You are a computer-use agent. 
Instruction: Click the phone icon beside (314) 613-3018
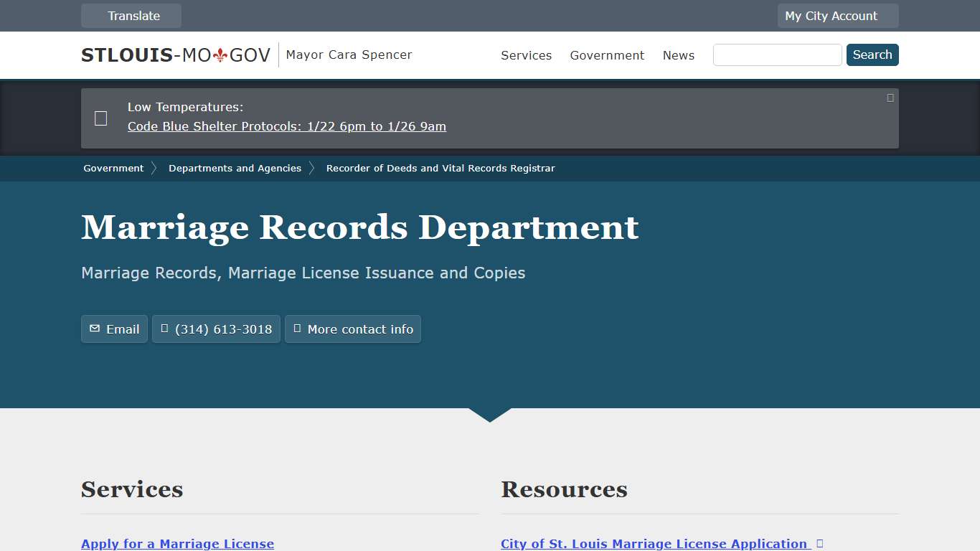[165, 329]
